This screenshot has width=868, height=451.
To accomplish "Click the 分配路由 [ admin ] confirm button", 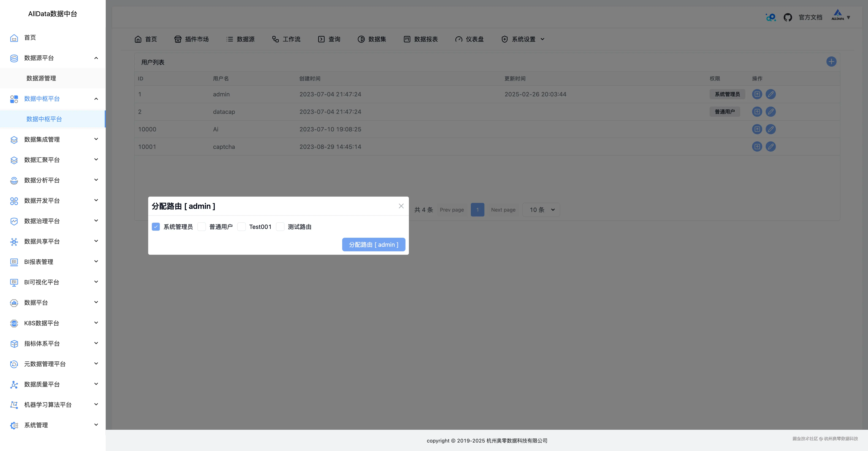I will click(x=373, y=245).
